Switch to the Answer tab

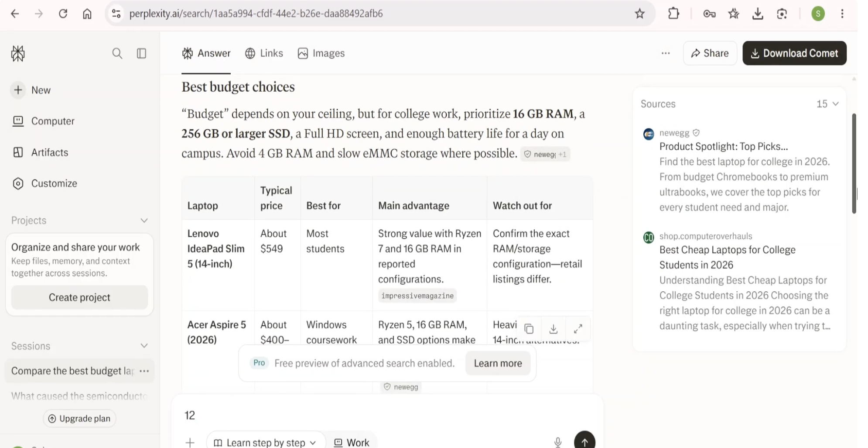[206, 53]
